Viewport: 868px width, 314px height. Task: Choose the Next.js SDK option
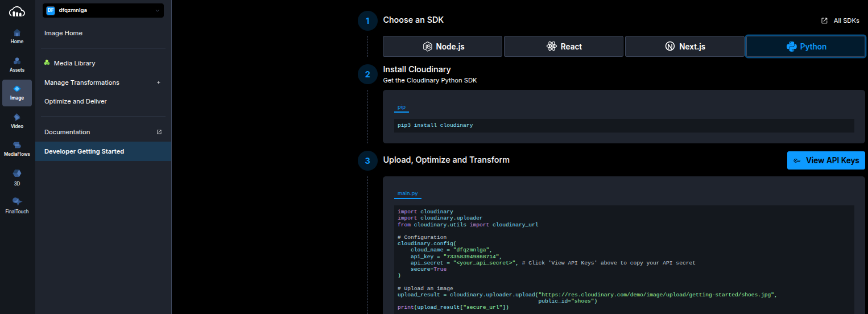tap(685, 47)
